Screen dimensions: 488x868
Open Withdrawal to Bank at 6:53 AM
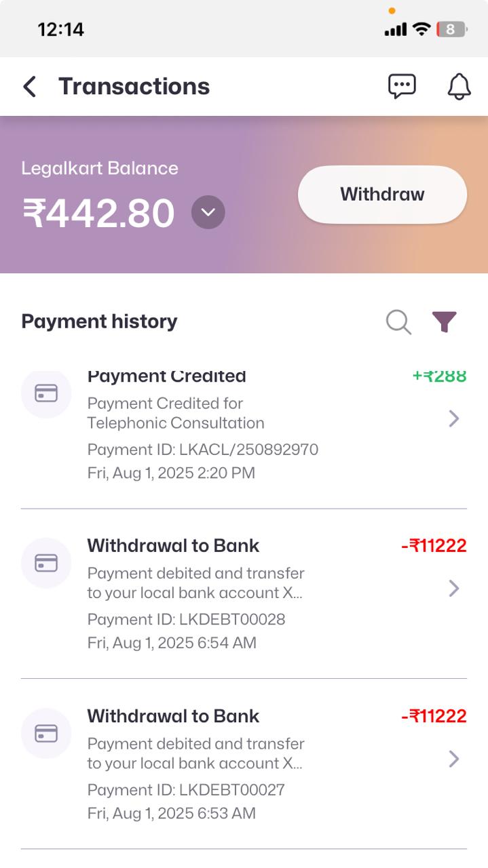[173, 716]
